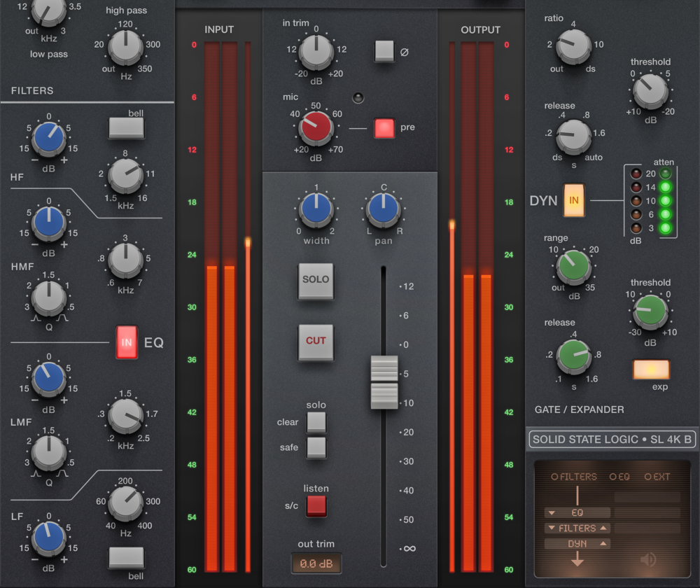Viewport: 700px width, 588px height.
Task: Click the LF frequency Hz knob
Action: coord(126,503)
